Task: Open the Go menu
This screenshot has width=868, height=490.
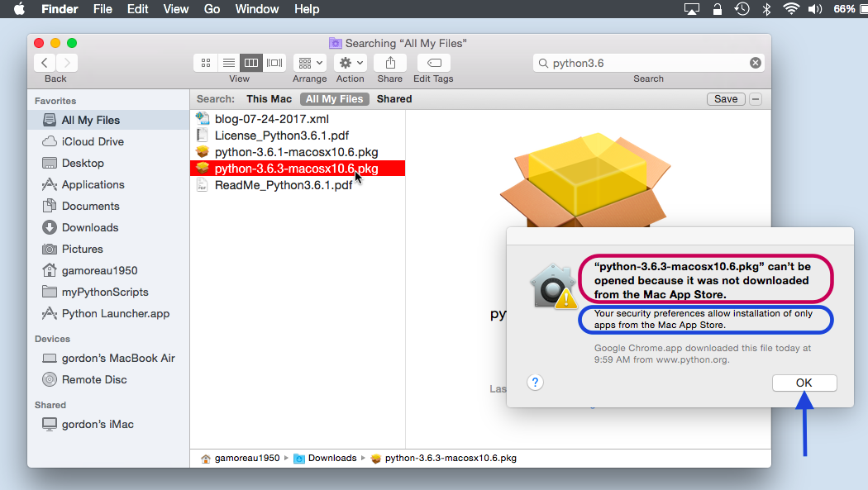Action: click(x=212, y=9)
